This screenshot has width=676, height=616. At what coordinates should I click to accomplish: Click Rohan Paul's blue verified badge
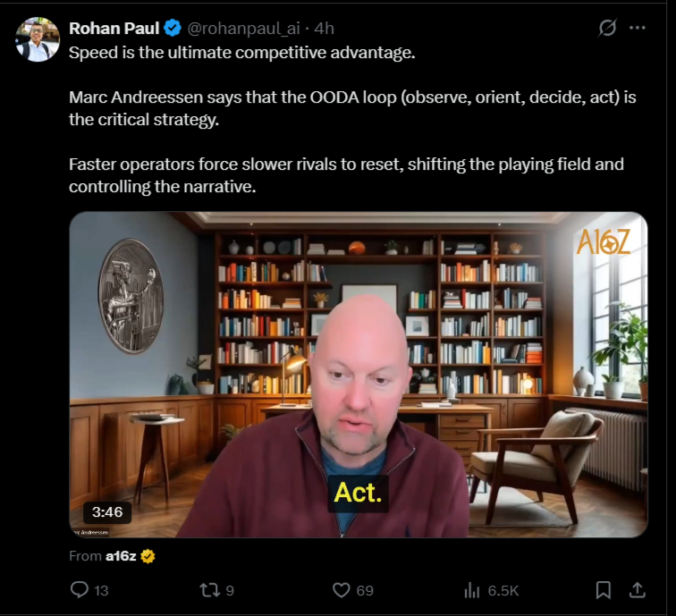173,28
